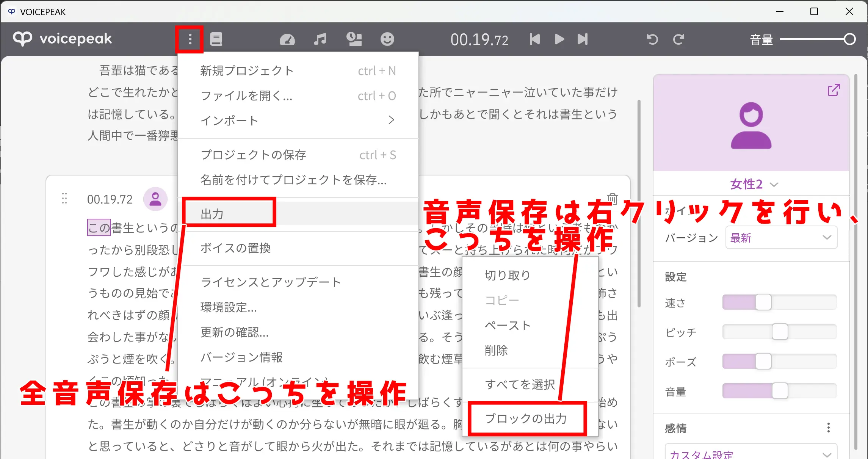
Task: Adjust the 速さ slider
Action: (x=780, y=302)
